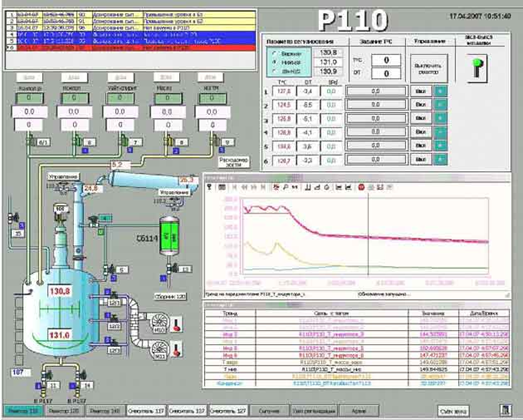Image resolution: width=523 pixels, height=420 pixels.
Task: Click the exit door icon at bottom right
Action: 506,410
